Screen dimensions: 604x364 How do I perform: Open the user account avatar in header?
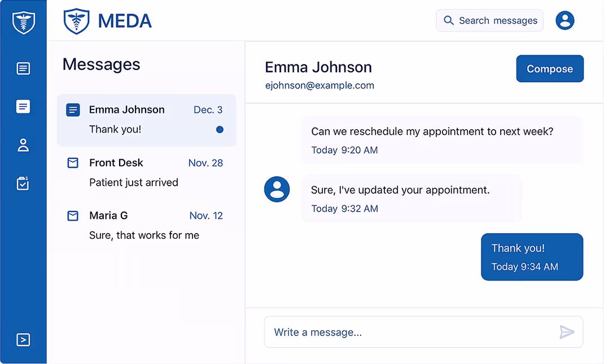coord(564,20)
